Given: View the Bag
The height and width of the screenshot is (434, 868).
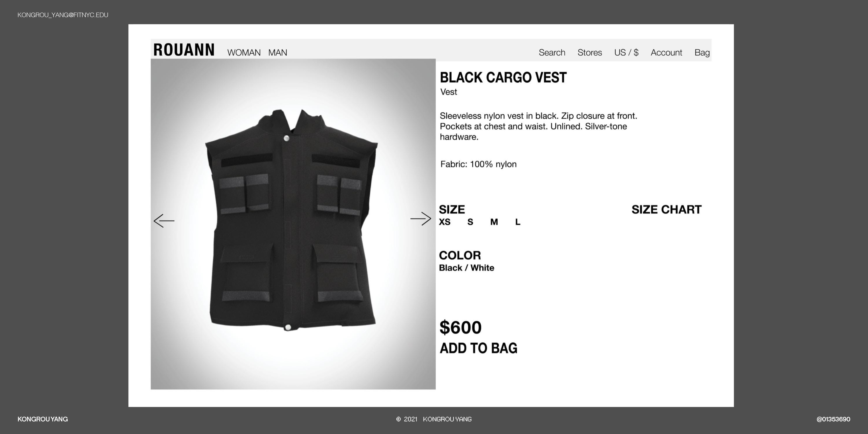Looking at the screenshot, I should [702, 53].
